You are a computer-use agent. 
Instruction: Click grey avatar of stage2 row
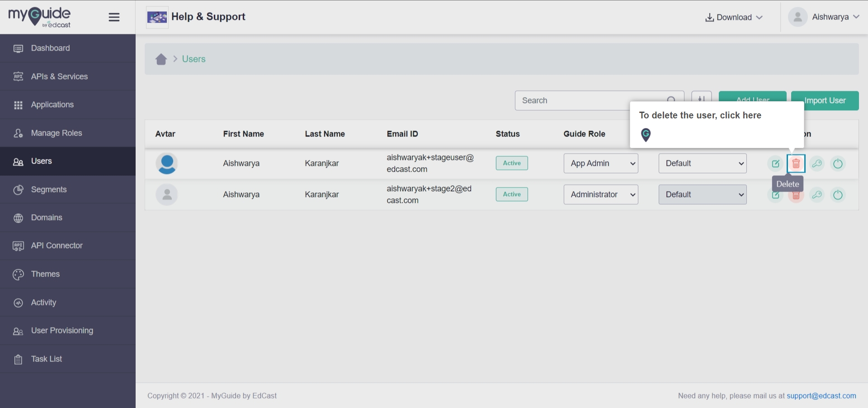[x=167, y=195]
